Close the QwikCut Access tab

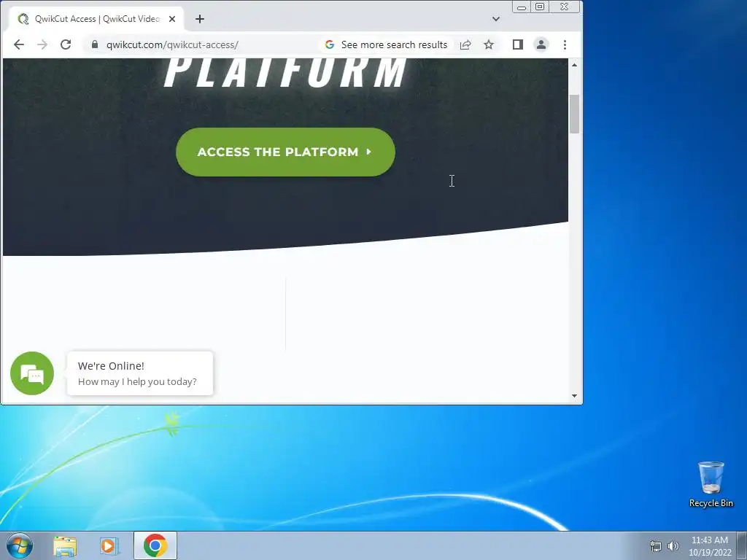tap(172, 19)
